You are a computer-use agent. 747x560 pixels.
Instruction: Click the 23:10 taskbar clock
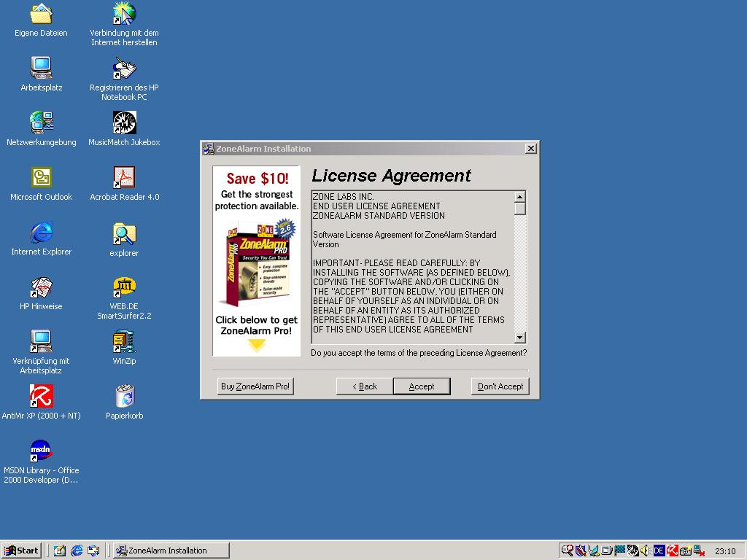tap(725, 551)
